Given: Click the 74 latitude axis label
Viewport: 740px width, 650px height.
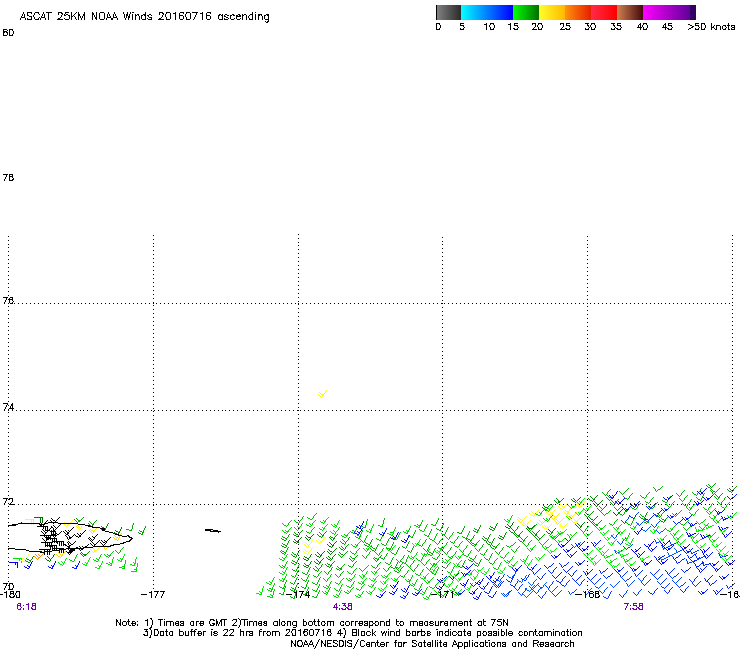Looking at the screenshot, I should point(8,407).
